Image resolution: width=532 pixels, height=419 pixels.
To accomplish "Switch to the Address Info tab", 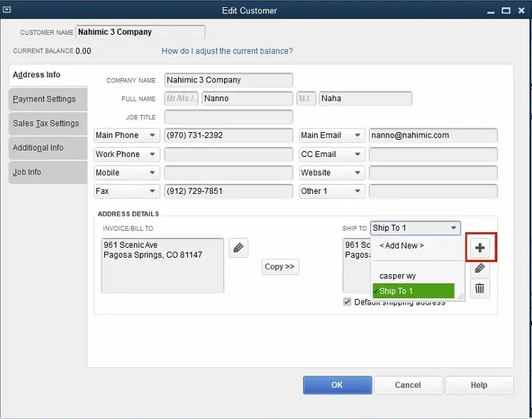I will click(48, 75).
